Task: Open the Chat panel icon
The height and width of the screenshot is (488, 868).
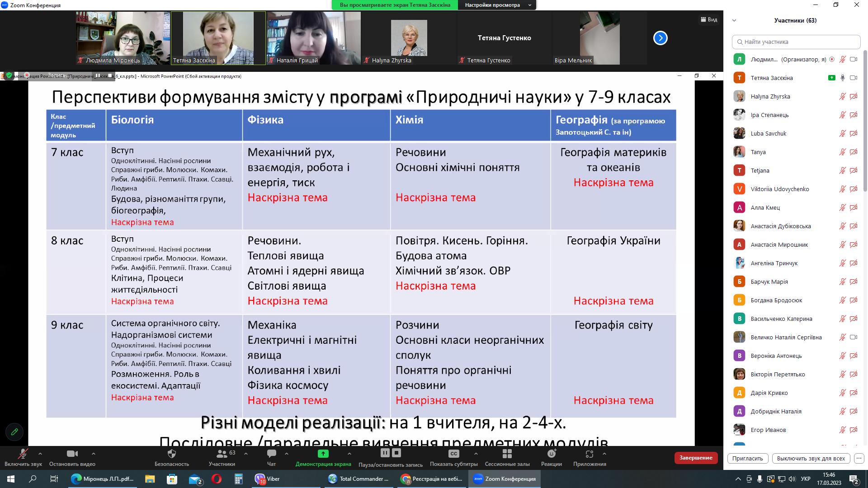Action: (x=271, y=454)
